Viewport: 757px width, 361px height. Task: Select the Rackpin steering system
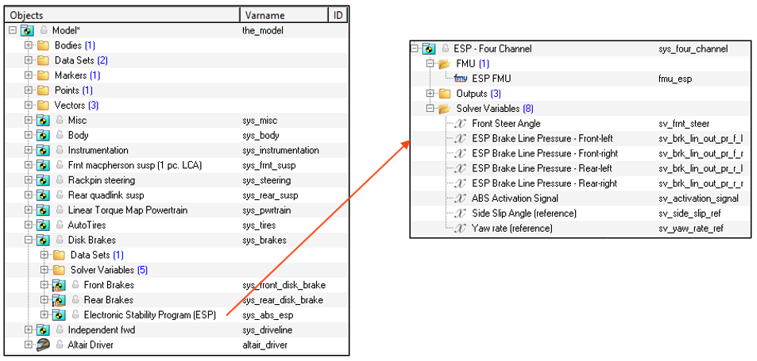101,180
